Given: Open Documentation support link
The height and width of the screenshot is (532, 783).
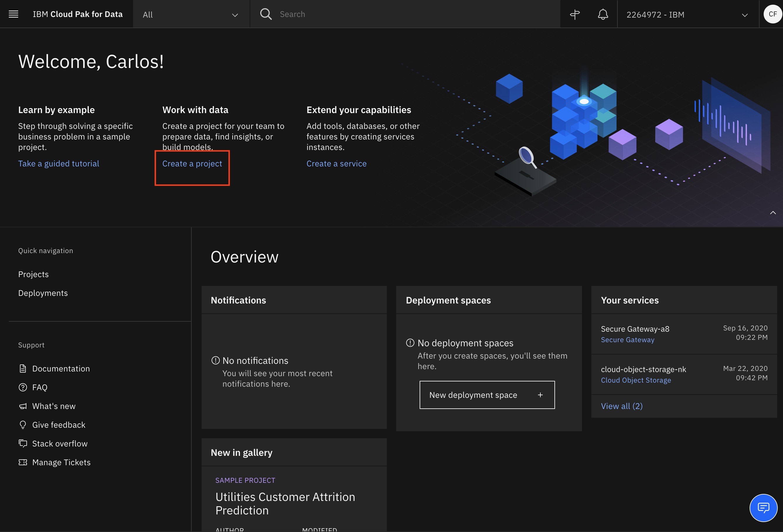Looking at the screenshot, I should point(61,369).
